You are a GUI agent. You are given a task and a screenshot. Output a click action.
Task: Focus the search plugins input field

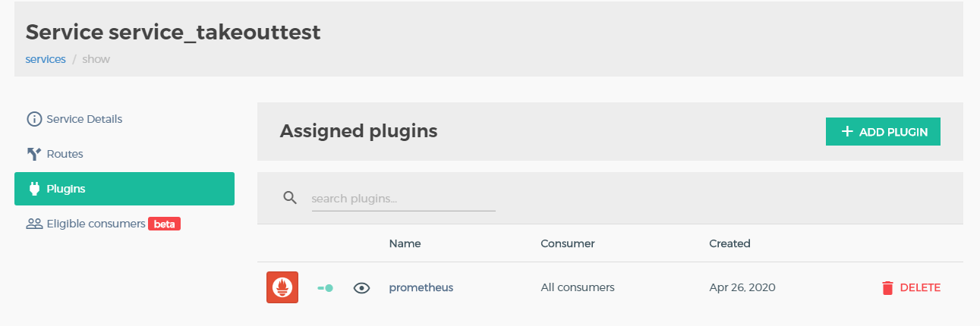403,199
